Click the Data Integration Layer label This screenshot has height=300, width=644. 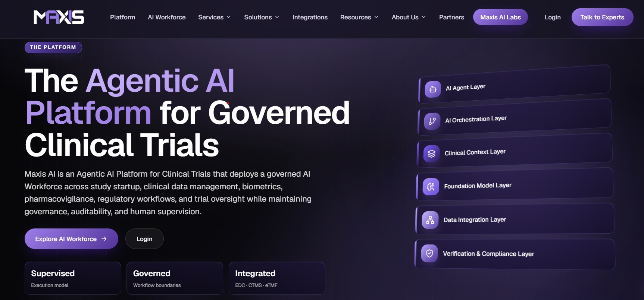(475, 220)
